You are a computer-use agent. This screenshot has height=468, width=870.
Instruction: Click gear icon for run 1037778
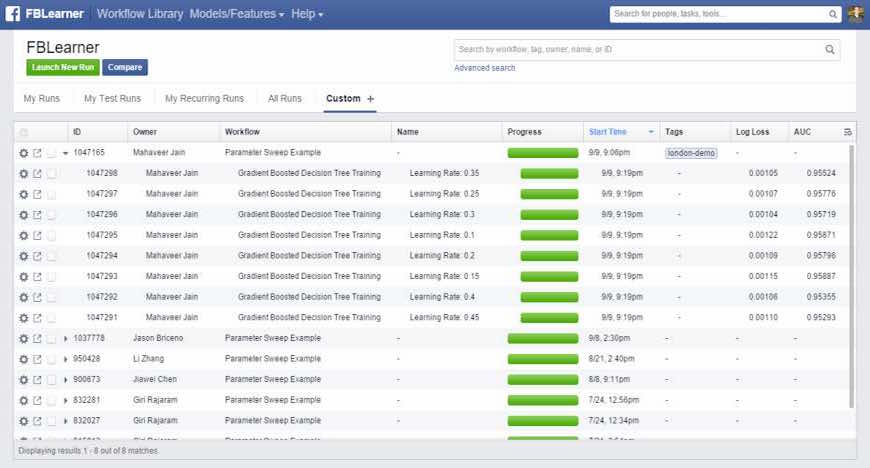[24, 338]
